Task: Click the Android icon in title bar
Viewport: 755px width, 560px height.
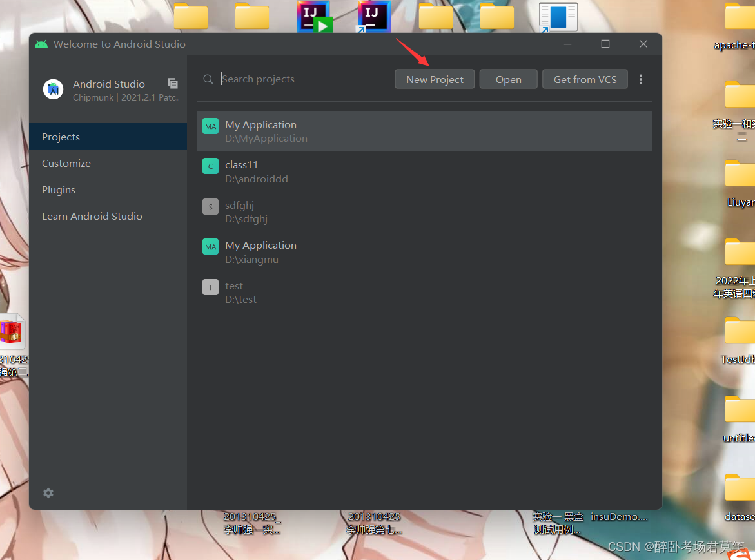Action: click(41, 44)
